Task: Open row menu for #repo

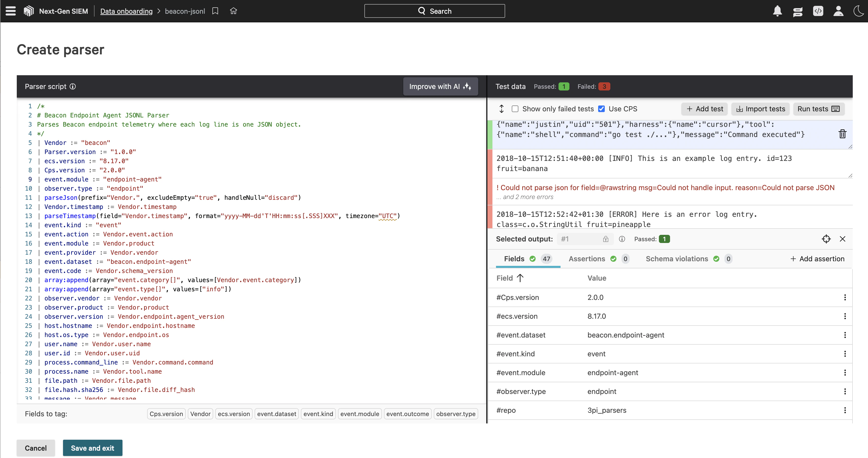Action: point(845,410)
